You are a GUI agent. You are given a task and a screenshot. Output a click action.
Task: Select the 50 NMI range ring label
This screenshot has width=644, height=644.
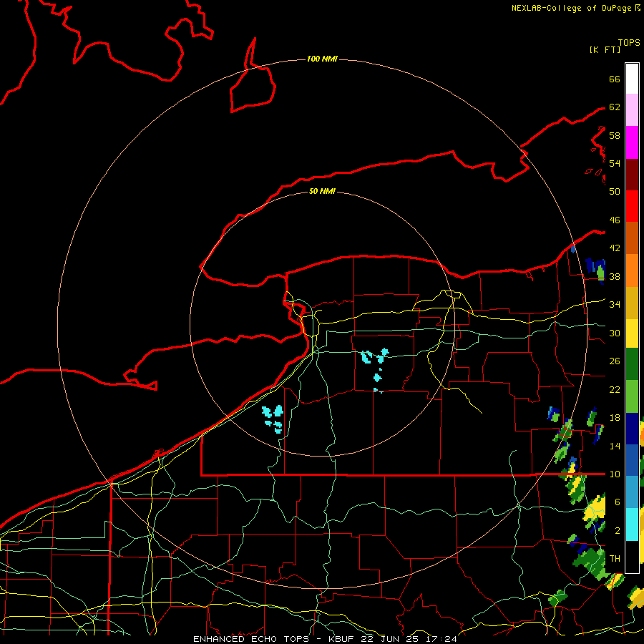(322, 191)
